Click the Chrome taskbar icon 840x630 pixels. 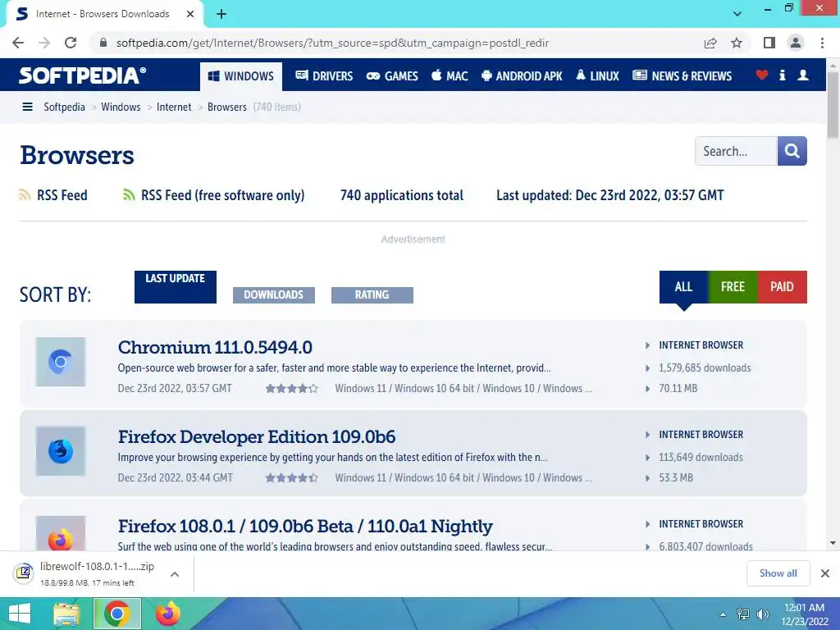(x=117, y=614)
